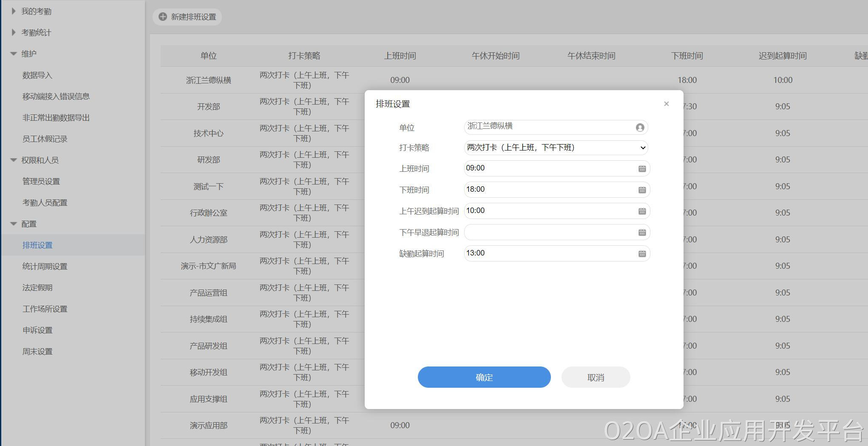Viewport: 868px width, 446px height.
Task: Expand the 我的考勤 tree section
Action: point(14,11)
